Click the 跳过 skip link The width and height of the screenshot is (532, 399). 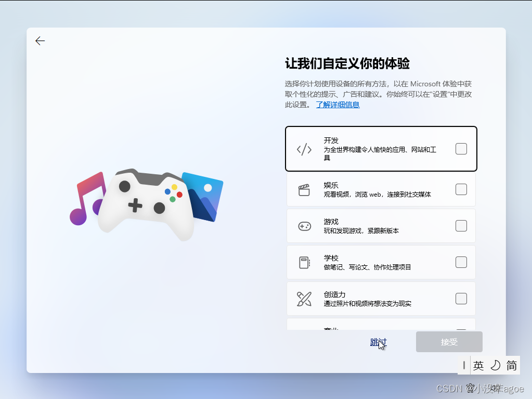[378, 342]
